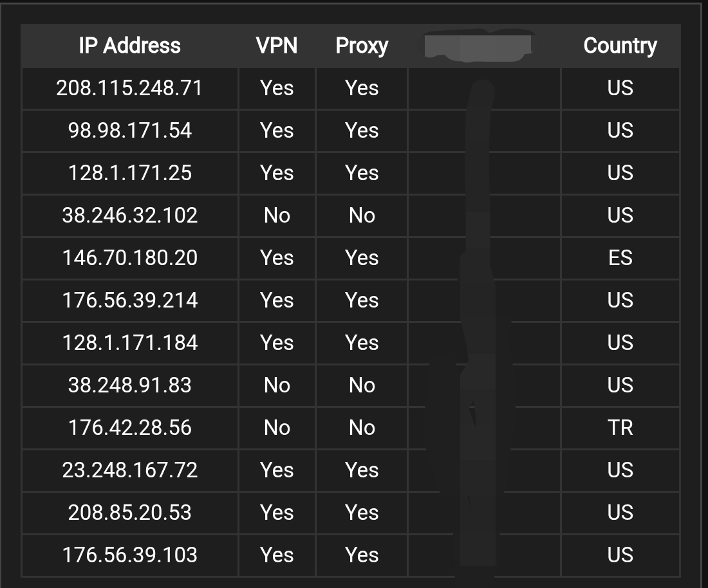Select IP address 38.248.91.83
708x588 pixels.
129,385
